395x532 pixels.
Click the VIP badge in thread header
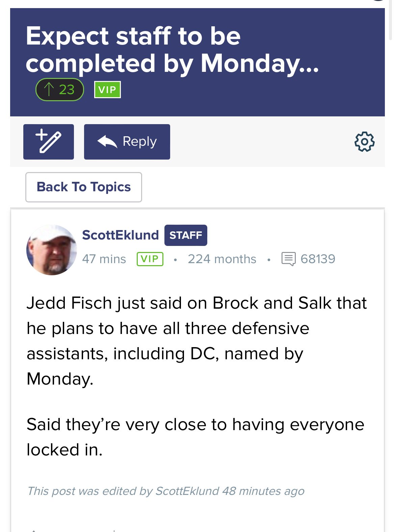[107, 90]
